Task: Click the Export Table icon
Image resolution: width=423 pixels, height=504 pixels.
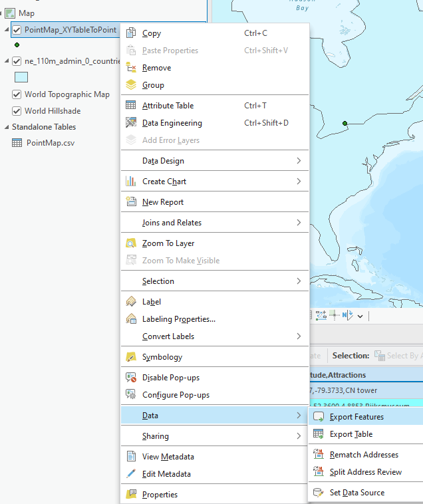Action: pyautogui.click(x=319, y=434)
